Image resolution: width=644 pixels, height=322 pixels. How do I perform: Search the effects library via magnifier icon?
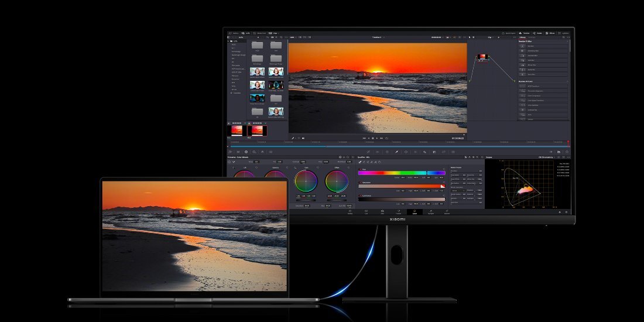(x=563, y=37)
